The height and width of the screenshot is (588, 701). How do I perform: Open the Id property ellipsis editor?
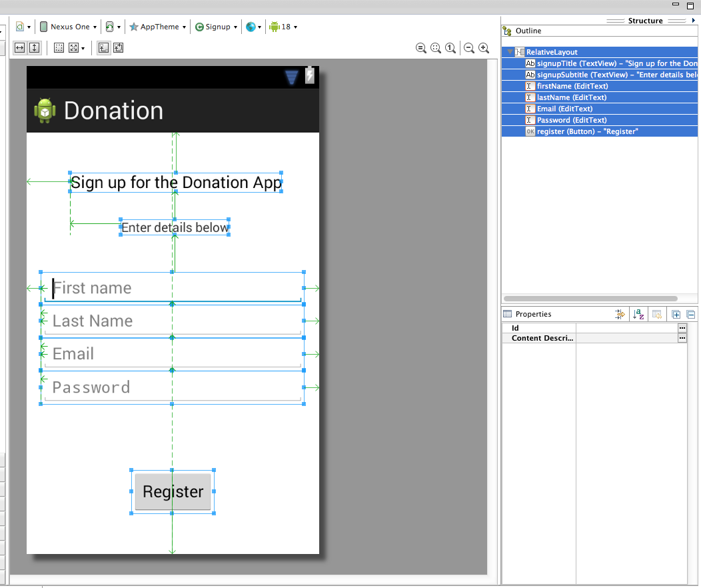682,328
